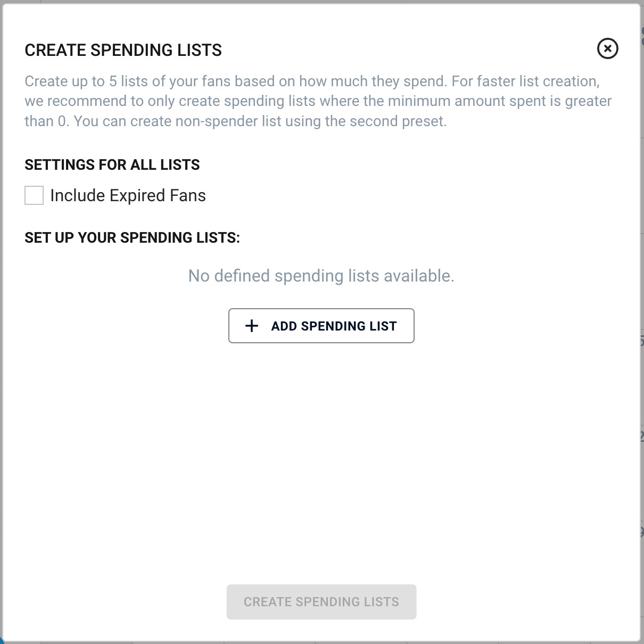Tap the add icon beside ADD SPENDING LIST text
The width and height of the screenshot is (644, 644).
click(x=251, y=326)
